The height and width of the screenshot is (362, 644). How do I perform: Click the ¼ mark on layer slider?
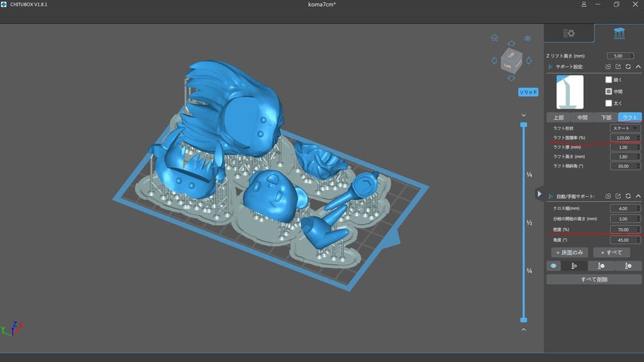[530, 175]
